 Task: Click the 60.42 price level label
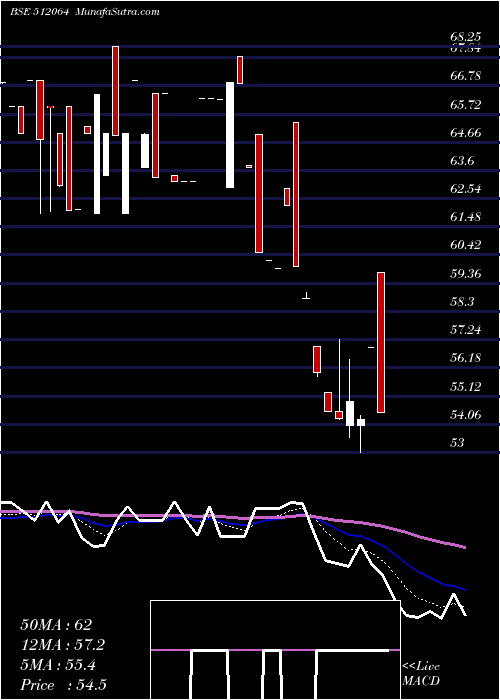(x=466, y=245)
